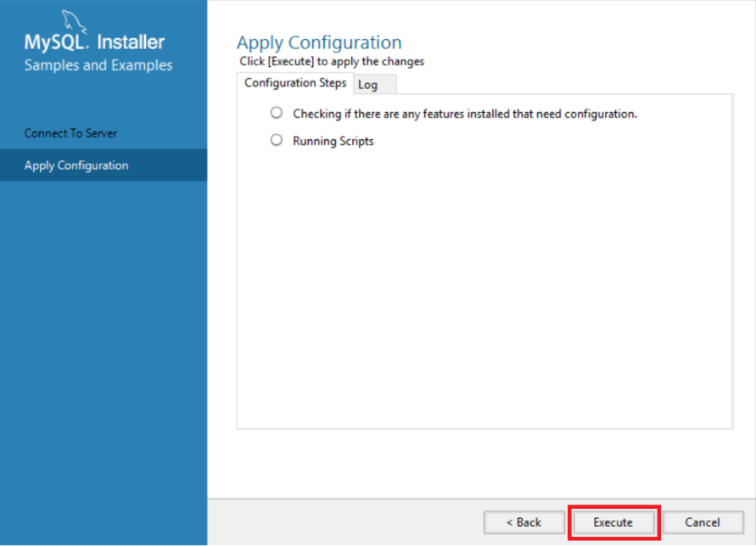The height and width of the screenshot is (547, 756).
Task: Click the Running Scripts step indicator circle
Action: 277,140
